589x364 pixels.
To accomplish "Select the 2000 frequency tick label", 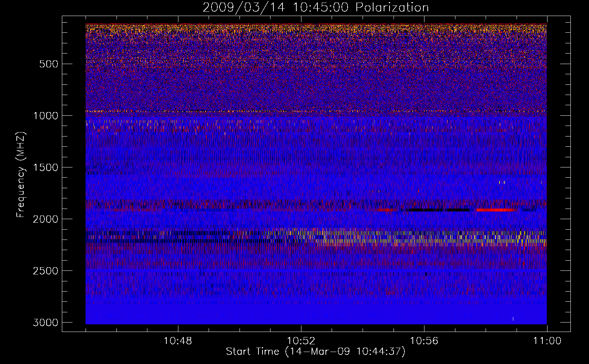I will [x=46, y=219].
